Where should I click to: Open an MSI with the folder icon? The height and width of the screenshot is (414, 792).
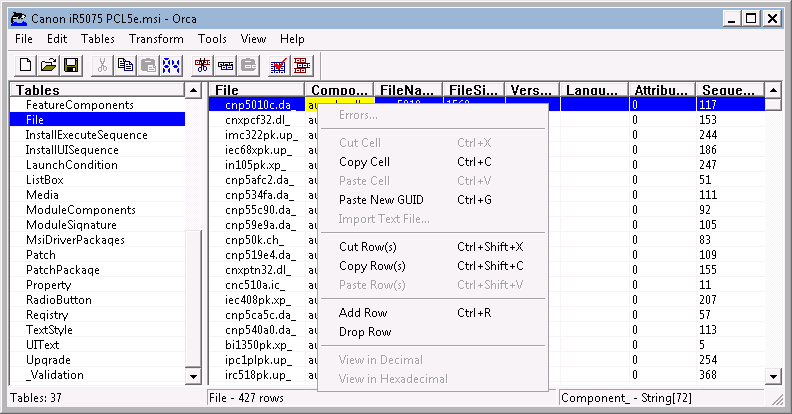48,65
